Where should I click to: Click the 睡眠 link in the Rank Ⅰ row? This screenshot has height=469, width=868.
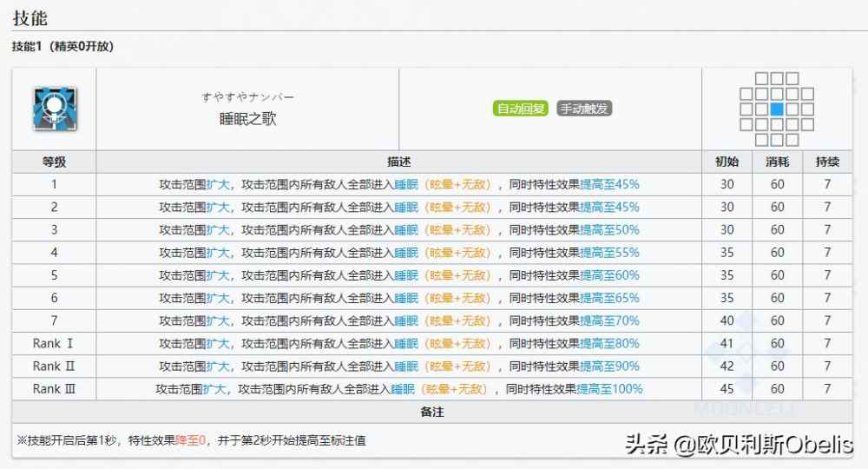coord(405,343)
